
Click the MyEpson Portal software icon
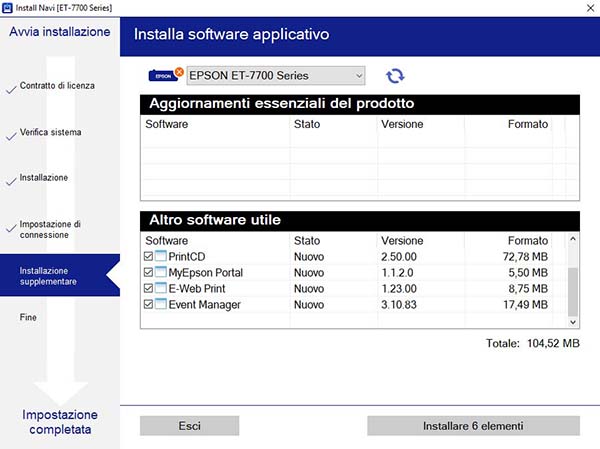(x=161, y=273)
